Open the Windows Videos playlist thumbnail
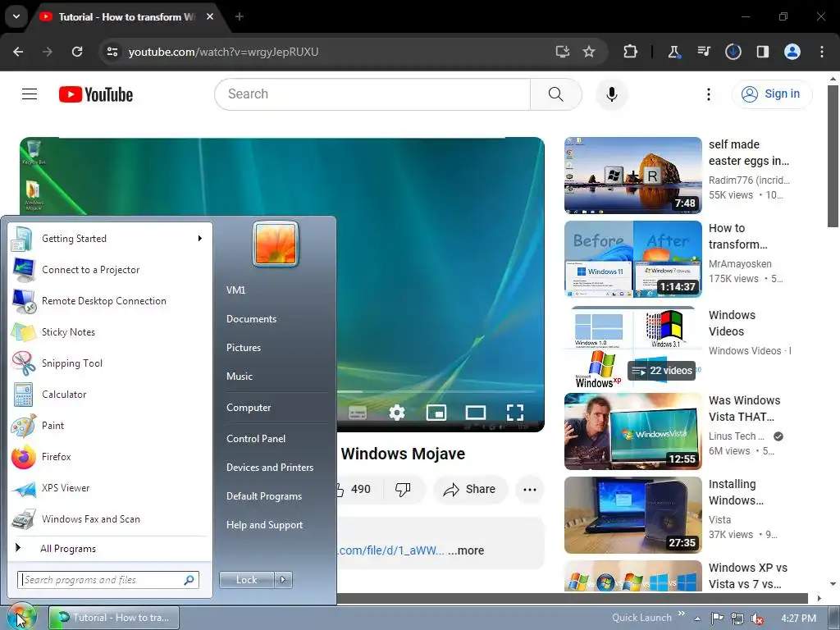 coord(633,348)
